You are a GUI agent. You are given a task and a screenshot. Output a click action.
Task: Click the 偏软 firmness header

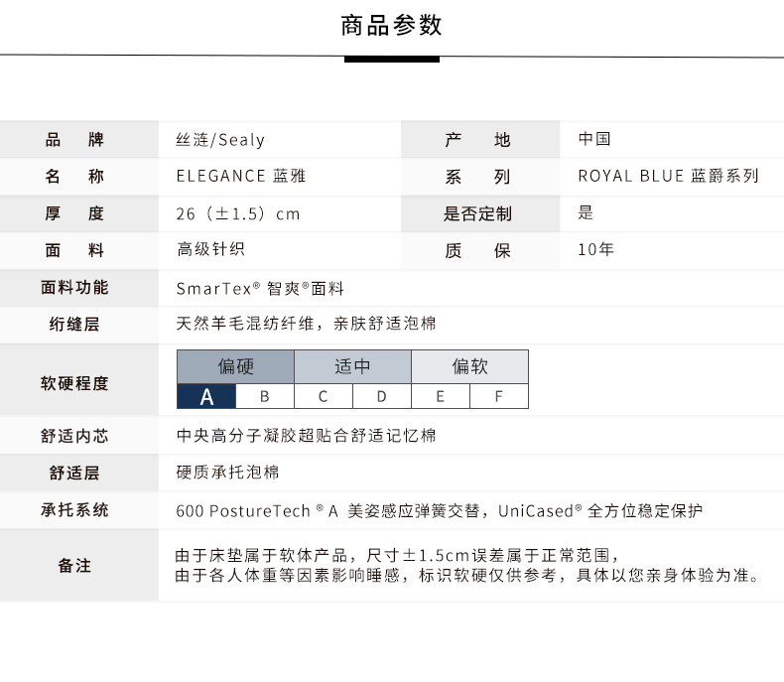(x=470, y=366)
